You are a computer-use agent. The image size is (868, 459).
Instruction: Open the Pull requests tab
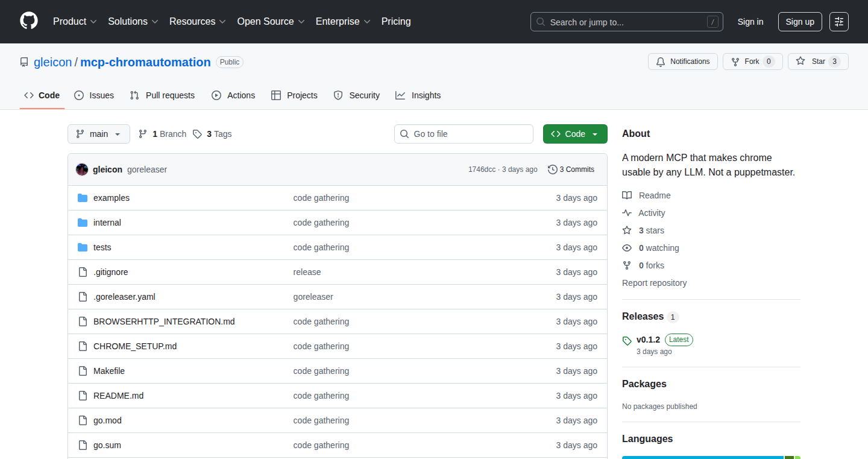162,95
